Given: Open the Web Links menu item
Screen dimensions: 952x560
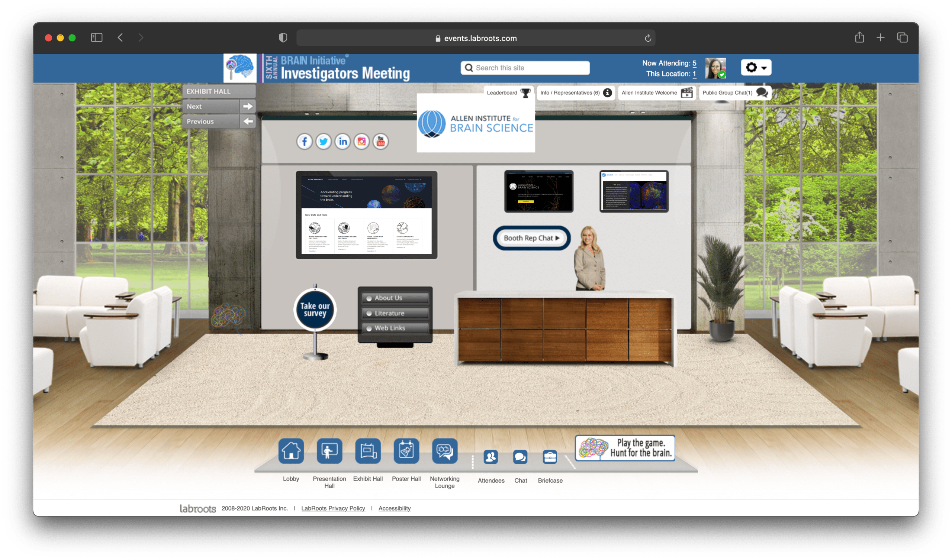Looking at the screenshot, I should pos(395,328).
